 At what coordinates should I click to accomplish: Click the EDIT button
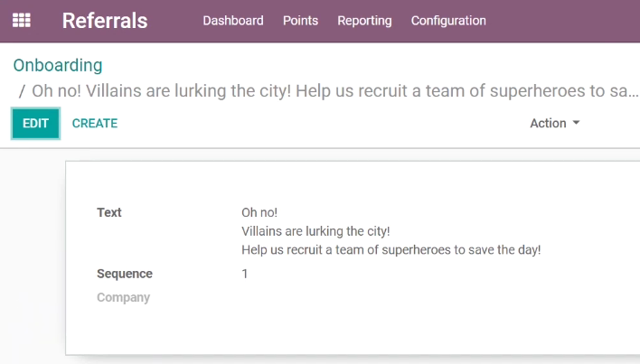click(x=35, y=124)
